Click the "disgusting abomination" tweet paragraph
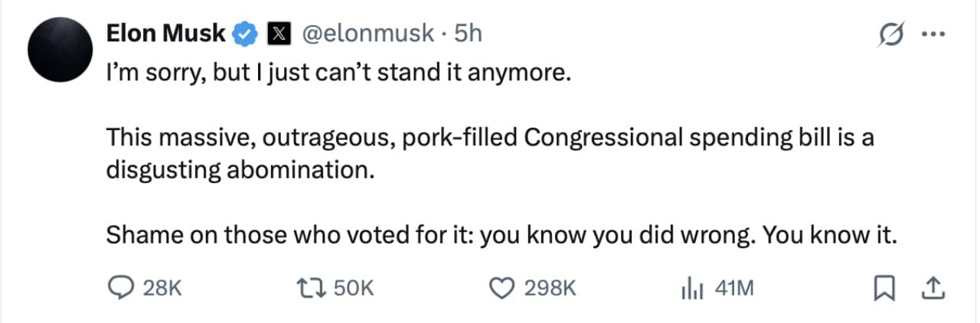 click(490, 155)
